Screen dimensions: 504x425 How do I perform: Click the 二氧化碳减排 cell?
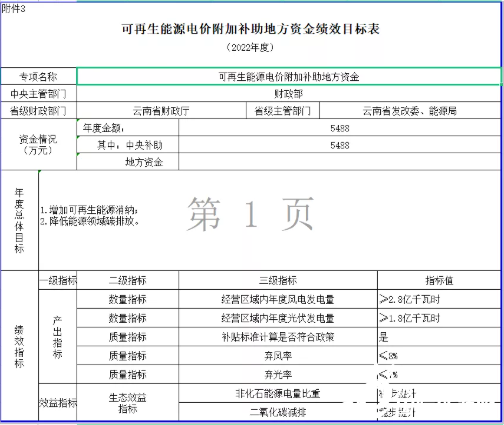[x=278, y=412]
